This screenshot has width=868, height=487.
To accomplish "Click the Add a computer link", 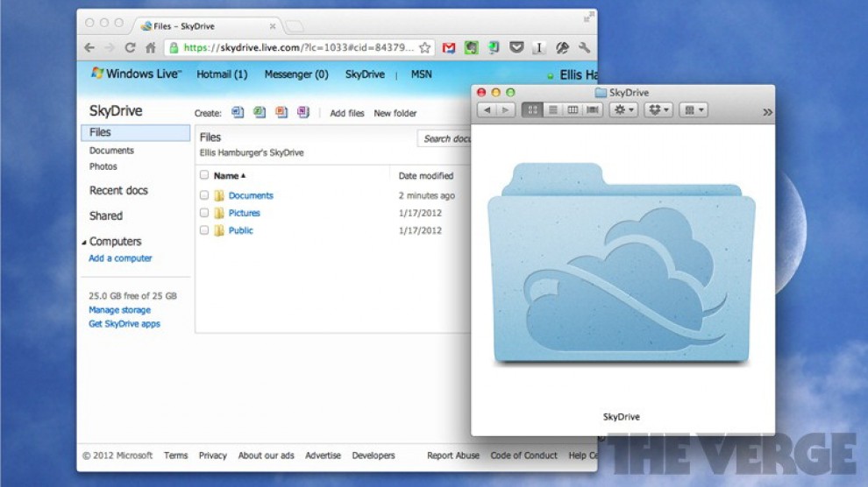I will tap(120, 258).
